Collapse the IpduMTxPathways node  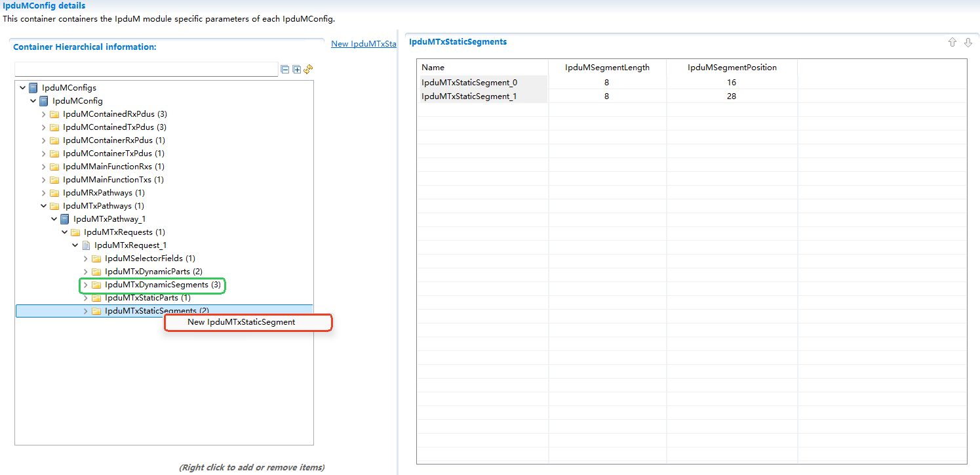pos(44,206)
